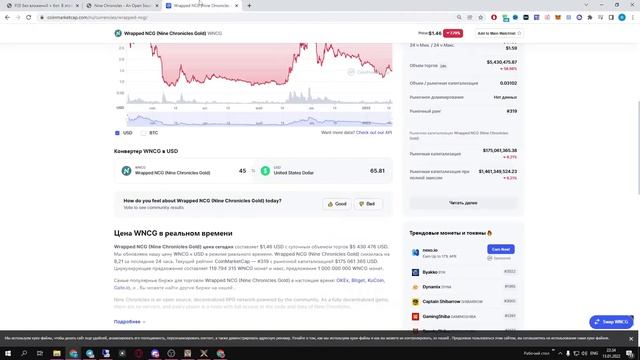
Task: Open the MetaMask fox extension
Action: point(558,18)
